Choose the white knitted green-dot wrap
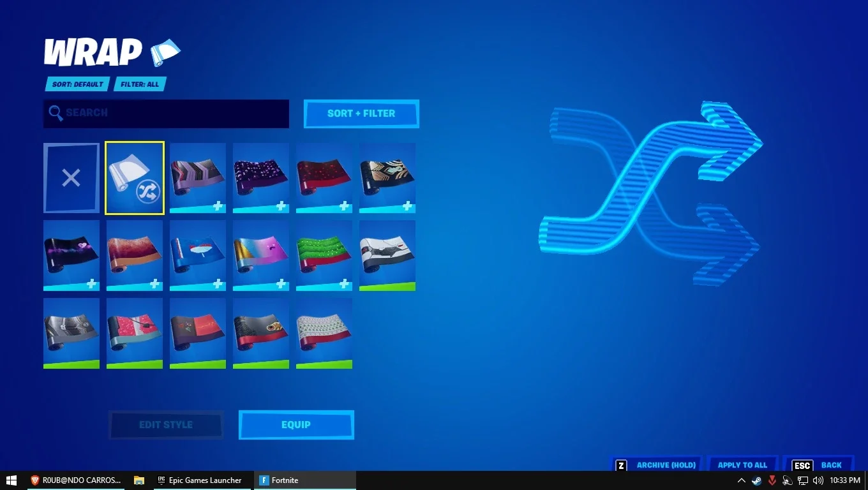The height and width of the screenshot is (490, 868). point(324,334)
